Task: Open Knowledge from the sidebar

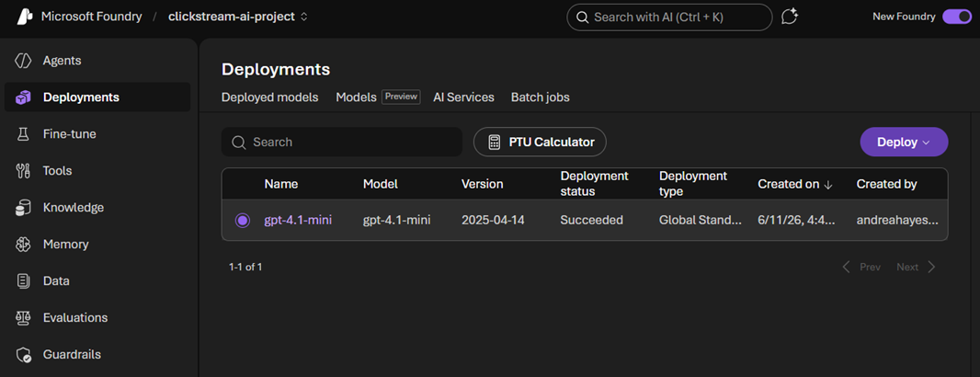Action: pyautogui.click(x=97, y=208)
